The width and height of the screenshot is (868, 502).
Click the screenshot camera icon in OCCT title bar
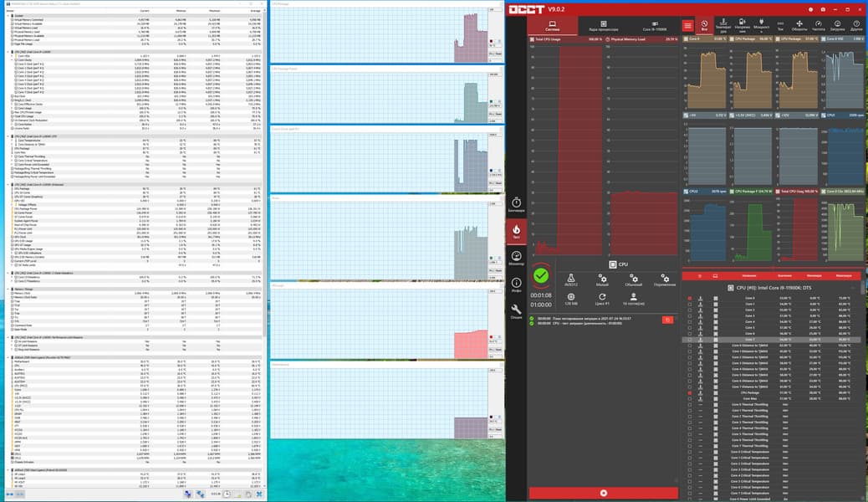pos(823,9)
